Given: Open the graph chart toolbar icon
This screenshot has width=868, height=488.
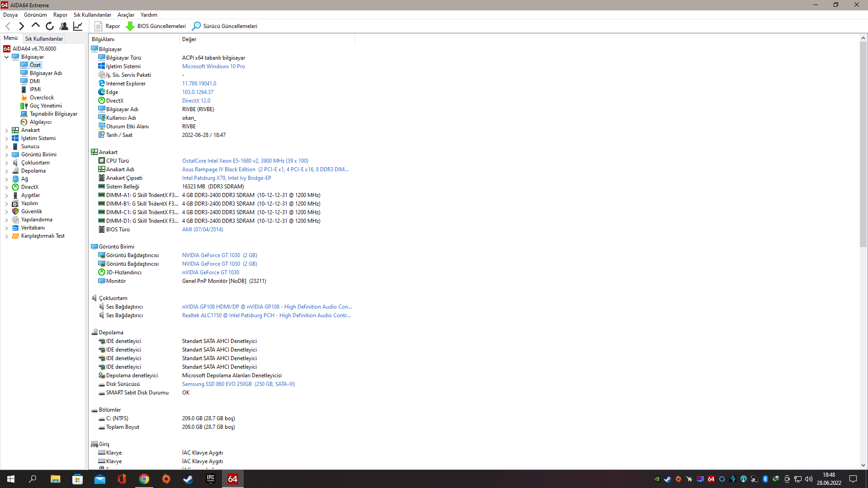Looking at the screenshot, I should (x=78, y=26).
